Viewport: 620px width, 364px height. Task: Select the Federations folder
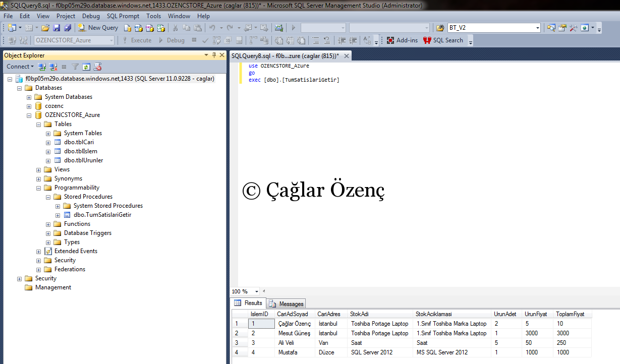tap(70, 269)
